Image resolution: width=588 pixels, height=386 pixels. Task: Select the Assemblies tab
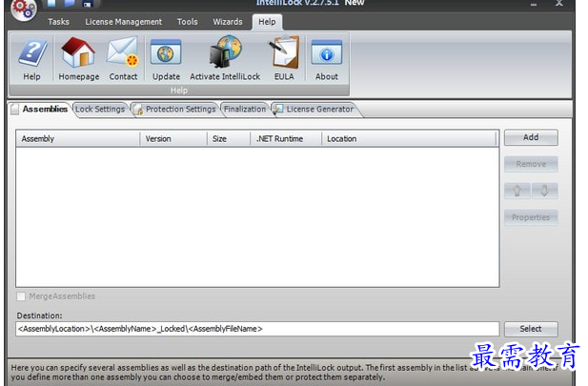point(40,110)
